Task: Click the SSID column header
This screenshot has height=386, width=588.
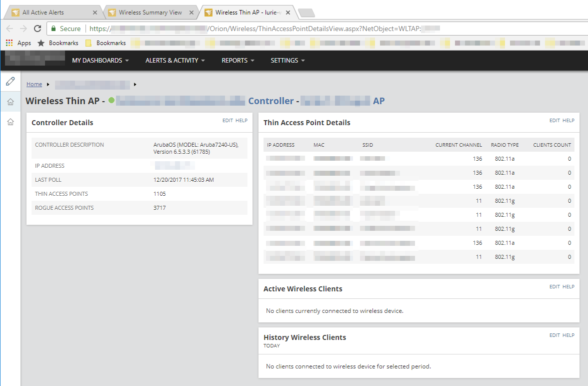Action: click(x=367, y=145)
